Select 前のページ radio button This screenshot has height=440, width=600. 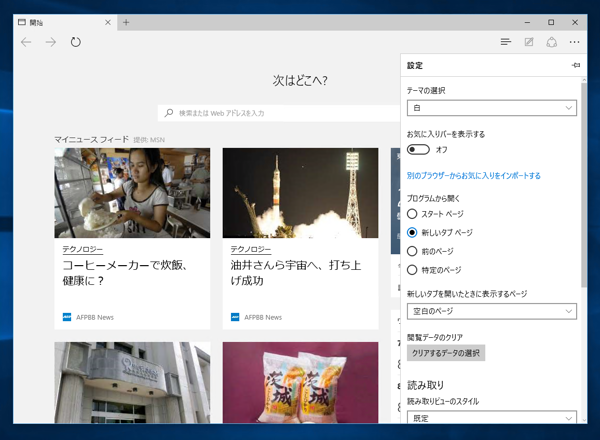(x=412, y=251)
